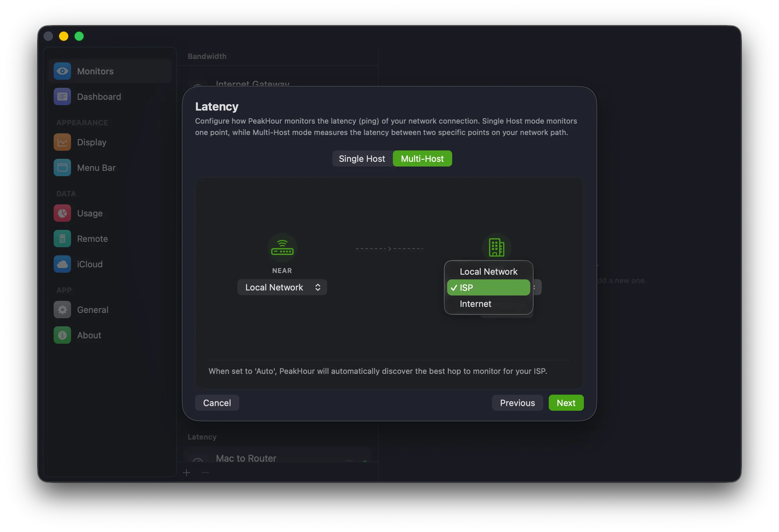Click the Remote sidebar icon

point(62,239)
